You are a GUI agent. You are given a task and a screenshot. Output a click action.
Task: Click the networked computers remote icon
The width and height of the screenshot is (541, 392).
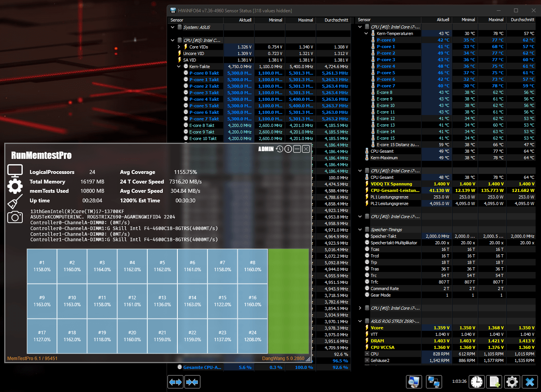(x=434, y=382)
